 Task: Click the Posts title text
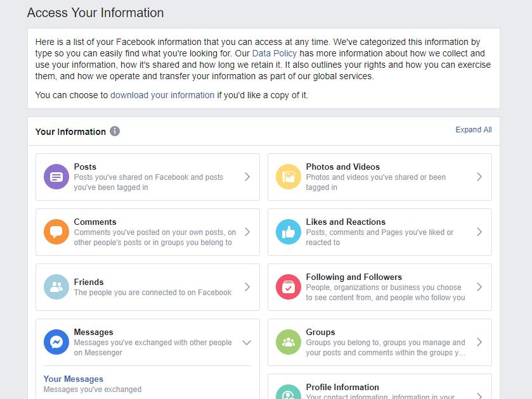85,167
